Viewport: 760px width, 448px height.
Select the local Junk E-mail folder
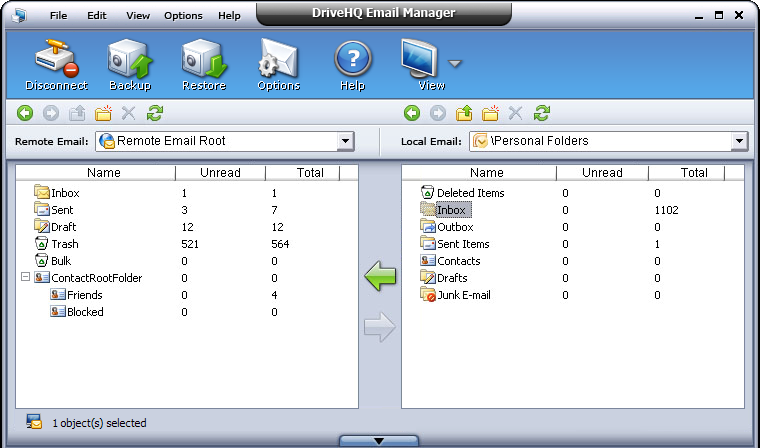[x=465, y=295]
